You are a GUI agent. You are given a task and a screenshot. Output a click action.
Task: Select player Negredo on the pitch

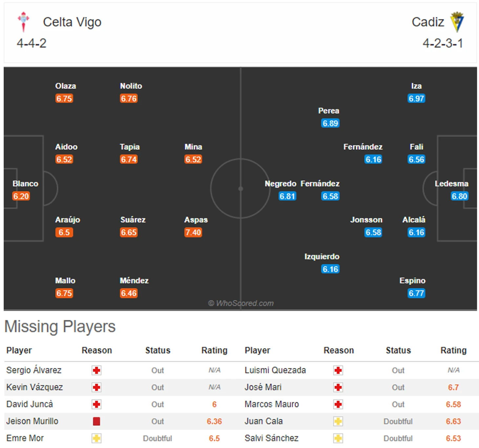(x=281, y=184)
